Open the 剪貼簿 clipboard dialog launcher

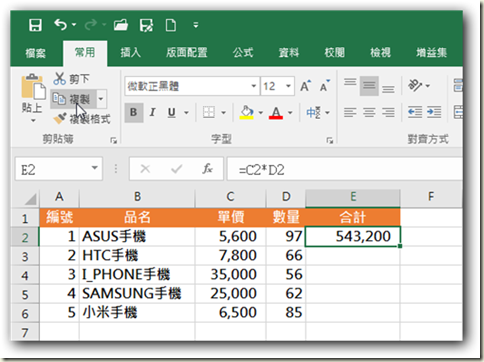pyautogui.click(x=114, y=141)
